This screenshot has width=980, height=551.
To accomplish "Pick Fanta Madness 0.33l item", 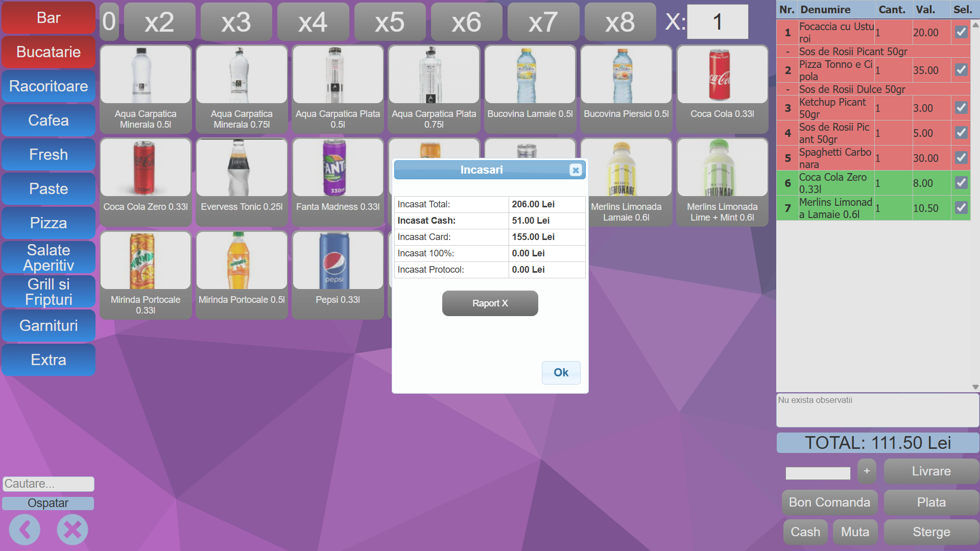I will [338, 181].
